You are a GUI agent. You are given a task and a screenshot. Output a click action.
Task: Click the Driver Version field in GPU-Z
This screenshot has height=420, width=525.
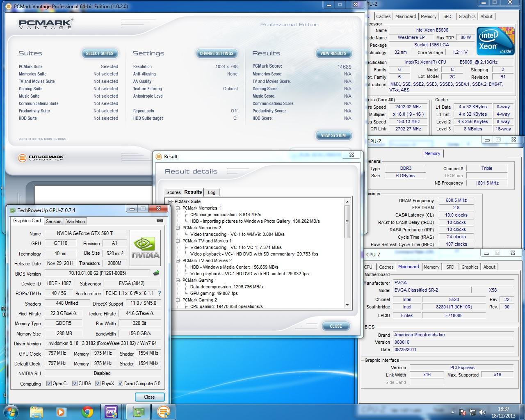tap(103, 343)
